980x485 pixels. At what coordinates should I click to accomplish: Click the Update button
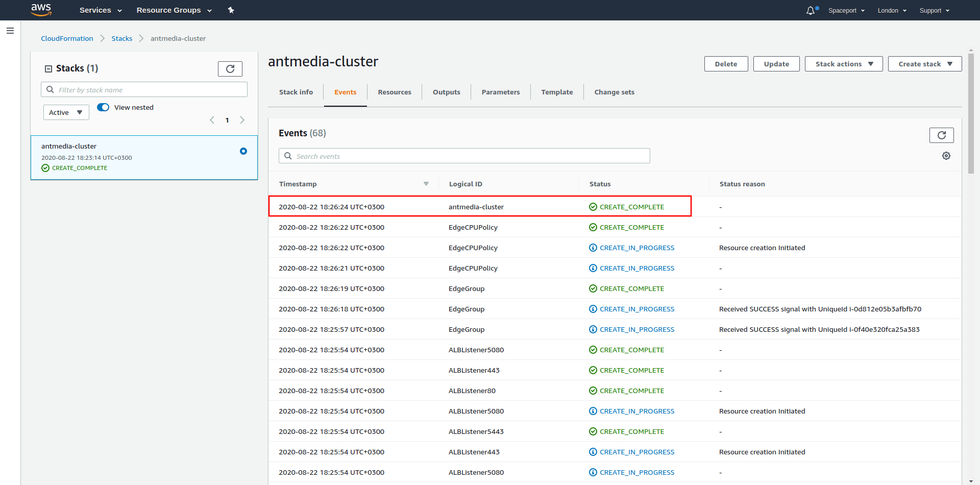(x=776, y=64)
